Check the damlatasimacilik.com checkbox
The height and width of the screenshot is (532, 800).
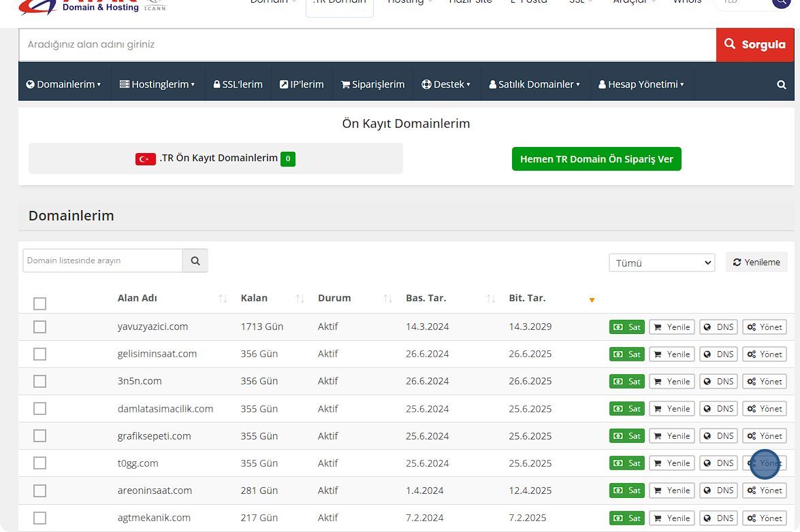[39, 409]
